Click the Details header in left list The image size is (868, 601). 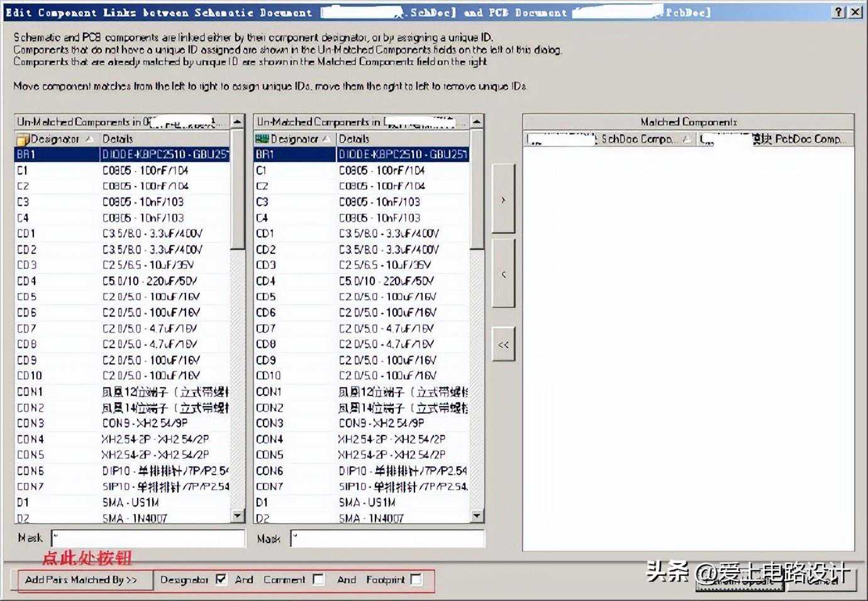pyautogui.click(x=164, y=139)
